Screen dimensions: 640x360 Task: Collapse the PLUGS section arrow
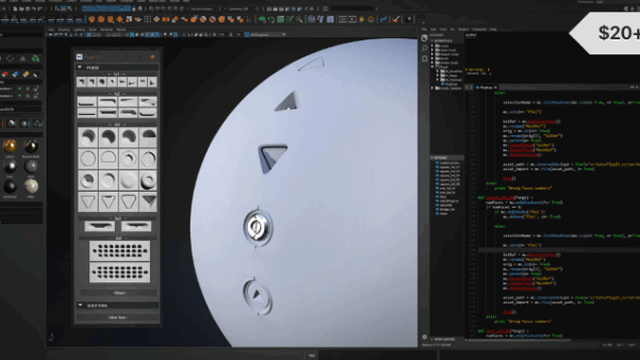[x=80, y=67]
